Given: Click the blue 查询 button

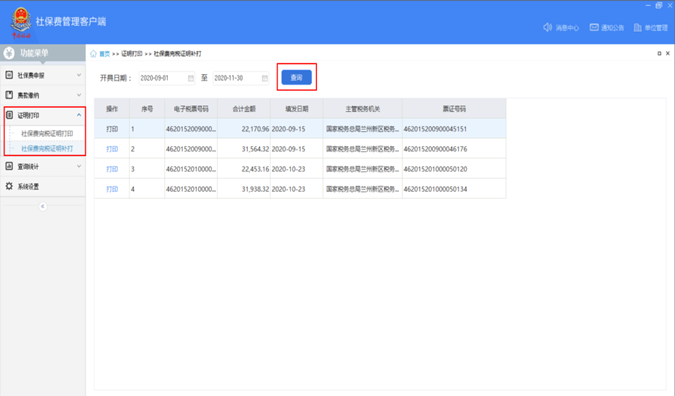Looking at the screenshot, I should click(297, 77).
